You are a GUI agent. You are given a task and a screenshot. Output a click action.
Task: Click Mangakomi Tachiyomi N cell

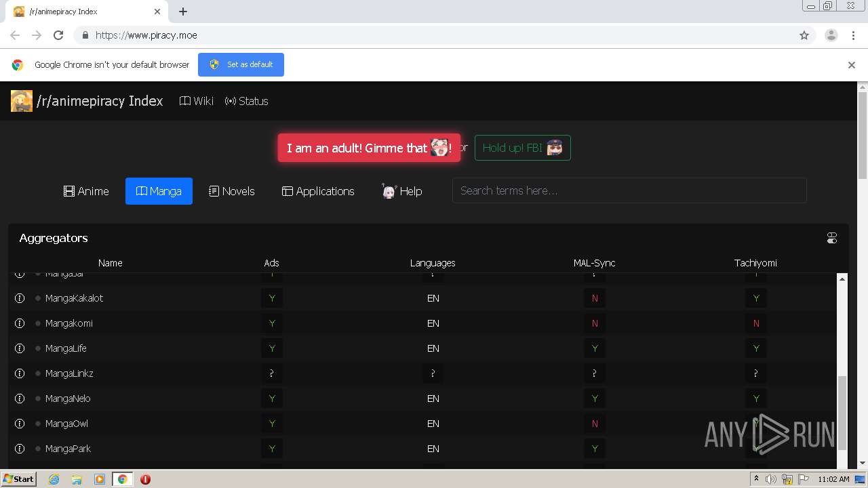(756, 323)
